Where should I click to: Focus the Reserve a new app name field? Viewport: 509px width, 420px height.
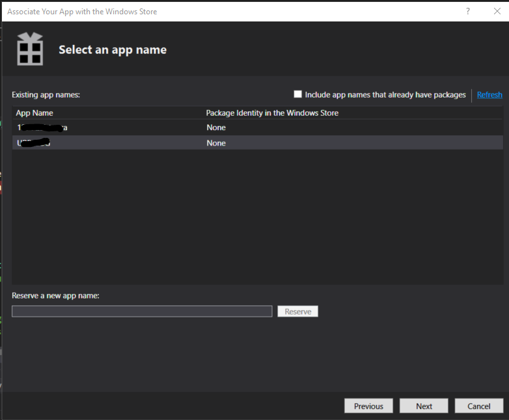[x=142, y=311]
